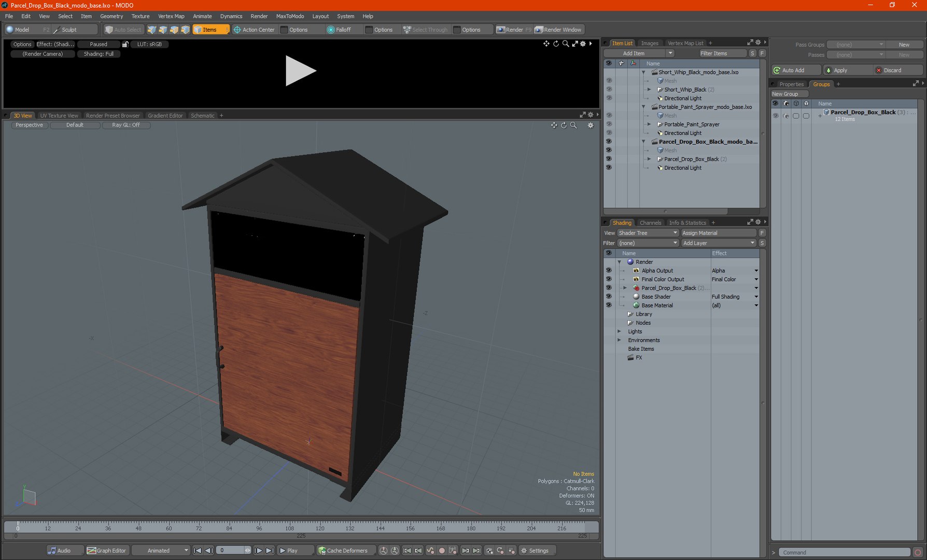This screenshot has height=560, width=927.
Task: Expand the Lights tree in Shader Tree
Action: pyautogui.click(x=619, y=331)
